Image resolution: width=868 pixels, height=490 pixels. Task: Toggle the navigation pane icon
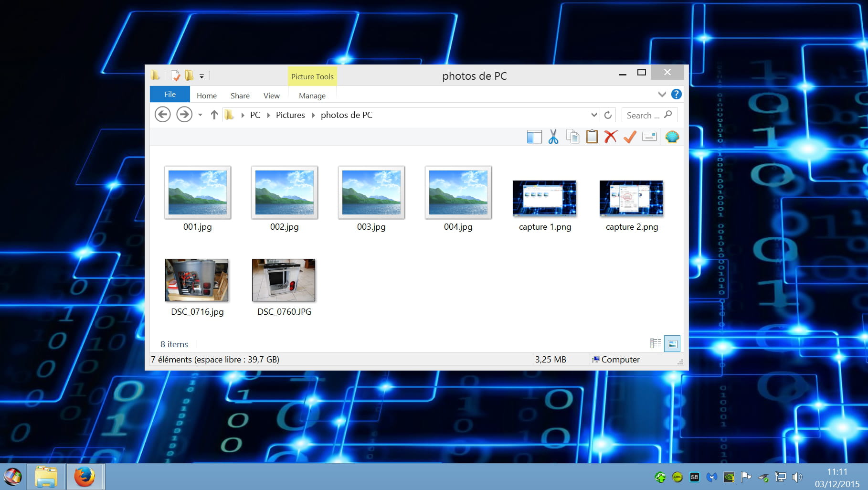[x=534, y=137]
